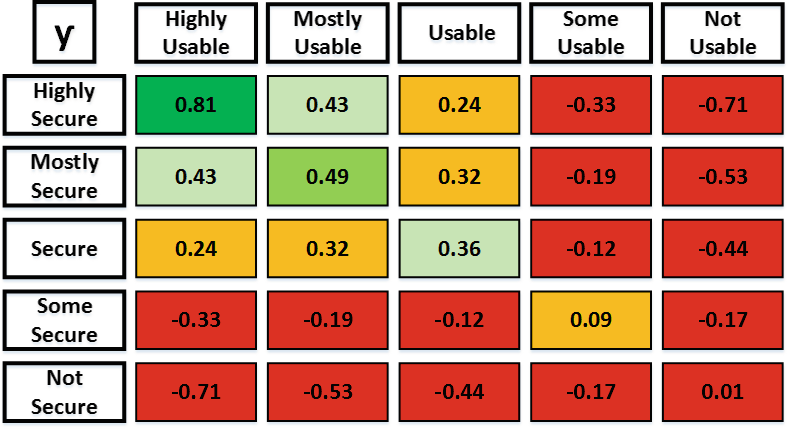This screenshot has height=429, width=788.
Task: Select the Mostly Usable column header
Action: (327, 33)
